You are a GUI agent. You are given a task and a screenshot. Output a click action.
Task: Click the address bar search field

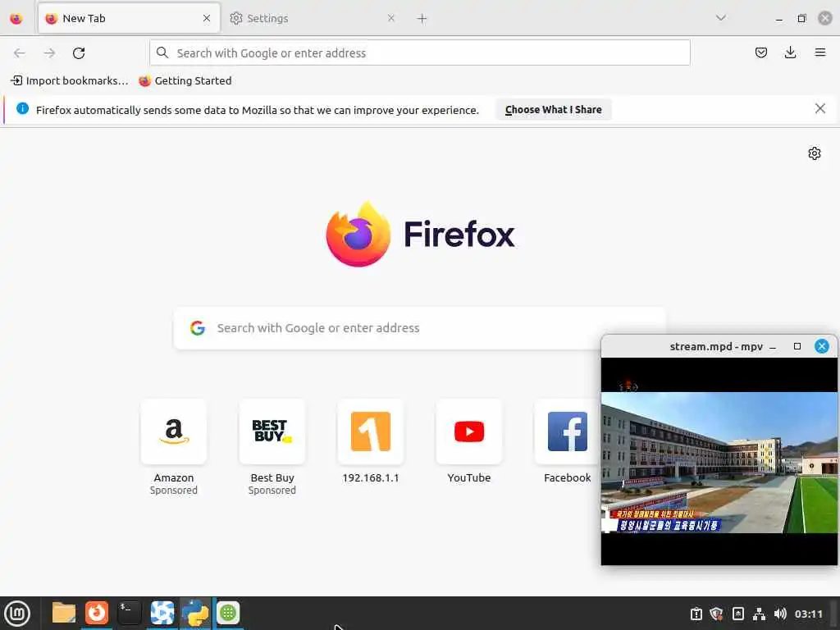coord(420,53)
